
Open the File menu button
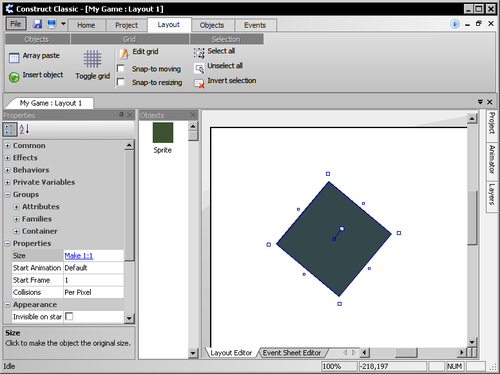click(x=16, y=24)
